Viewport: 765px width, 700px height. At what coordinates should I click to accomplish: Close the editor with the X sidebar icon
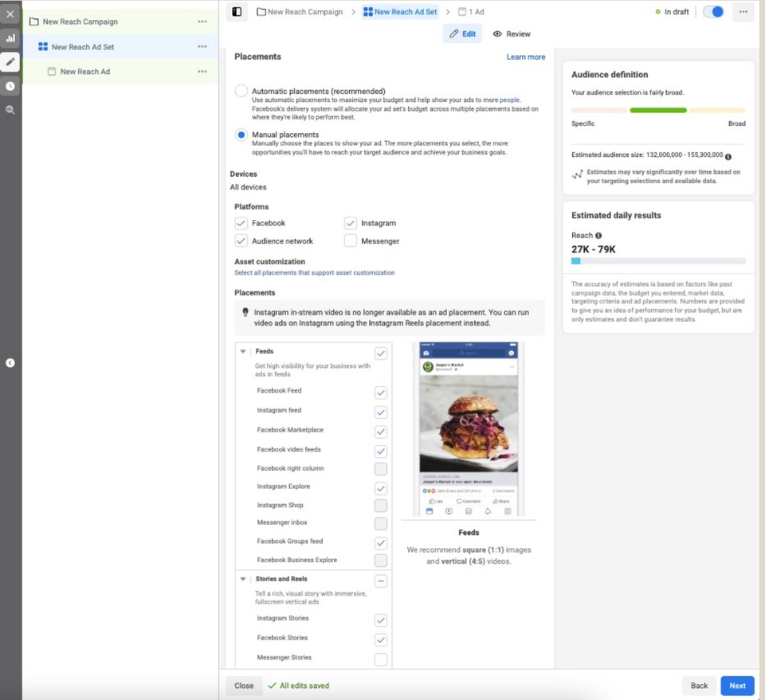[x=10, y=14]
